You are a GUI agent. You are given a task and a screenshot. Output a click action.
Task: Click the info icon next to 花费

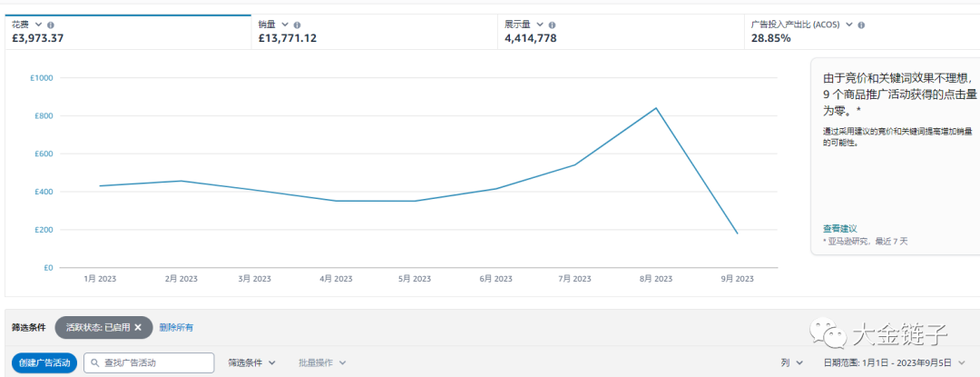[x=50, y=25]
